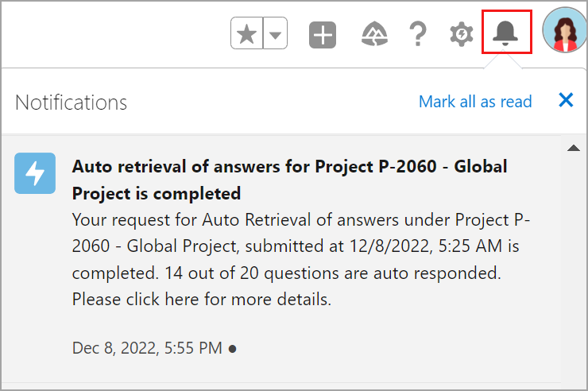588x391 pixels.
Task: Click the scroll up arrow in notifications list
Action: [x=574, y=148]
